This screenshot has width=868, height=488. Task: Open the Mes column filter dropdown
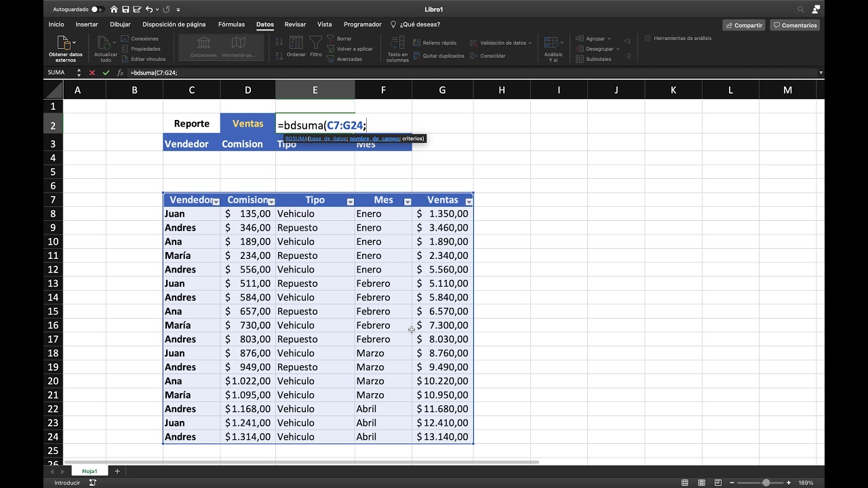coord(408,201)
